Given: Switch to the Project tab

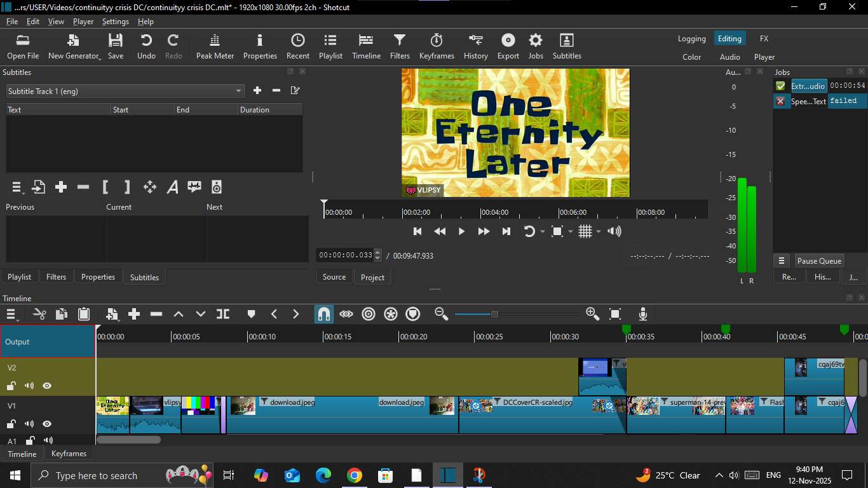Looking at the screenshot, I should [x=372, y=277].
